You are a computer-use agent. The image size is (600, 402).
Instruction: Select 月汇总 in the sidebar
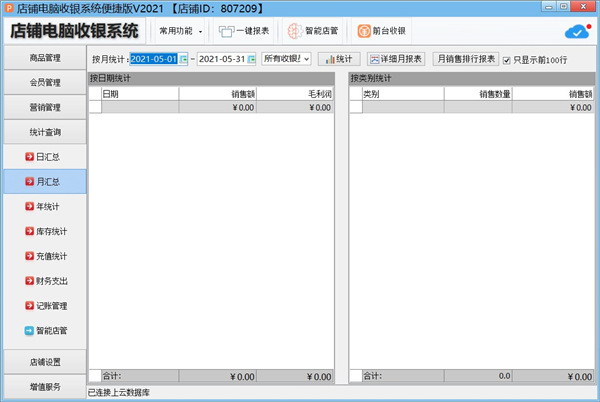click(45, 182)
